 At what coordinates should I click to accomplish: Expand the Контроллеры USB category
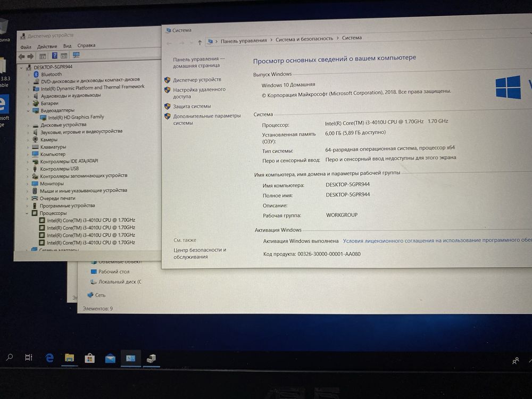click(28, 169)
